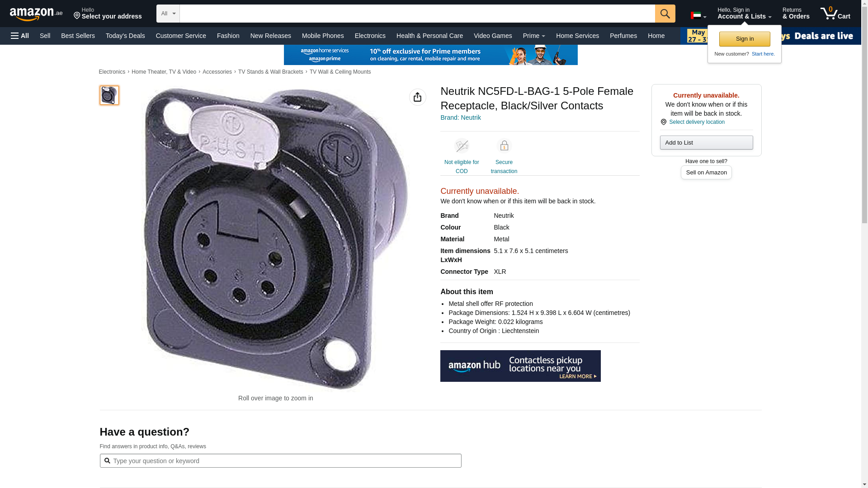This screenshot has width=868, height=488.
Task: Click the magnifying glass search button
Action: click(665, 14)
